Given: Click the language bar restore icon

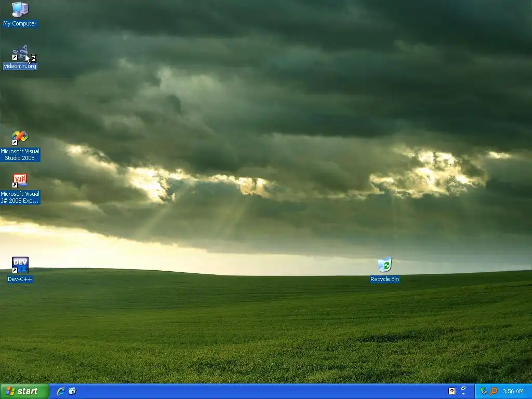Looking at the screenshot, I should pyautogui.click(x=463, y=388).
